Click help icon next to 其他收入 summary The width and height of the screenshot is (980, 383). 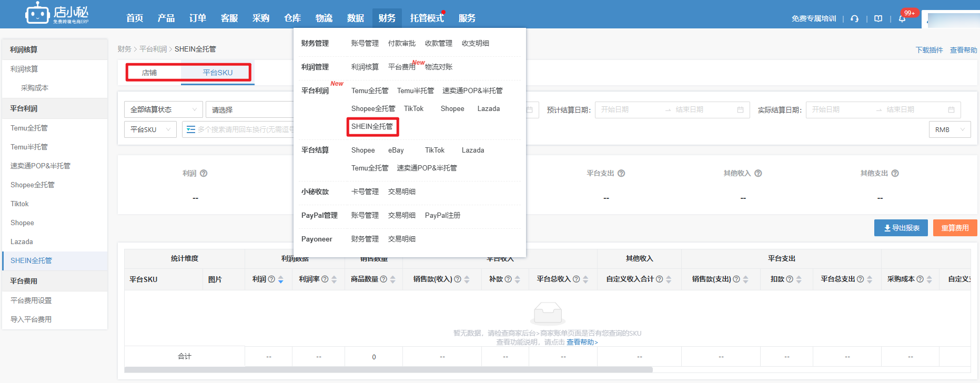coord(758,173)
